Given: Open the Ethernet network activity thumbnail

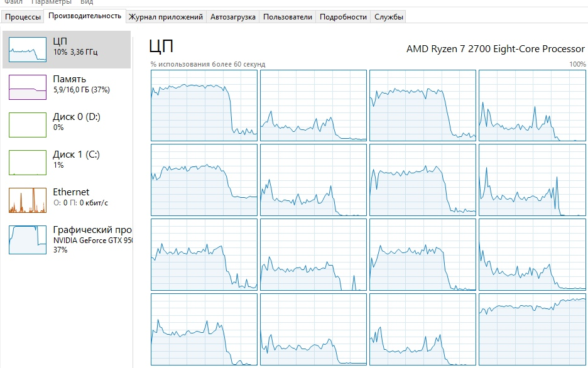Looking at the screenshot, I should point(28,200).
